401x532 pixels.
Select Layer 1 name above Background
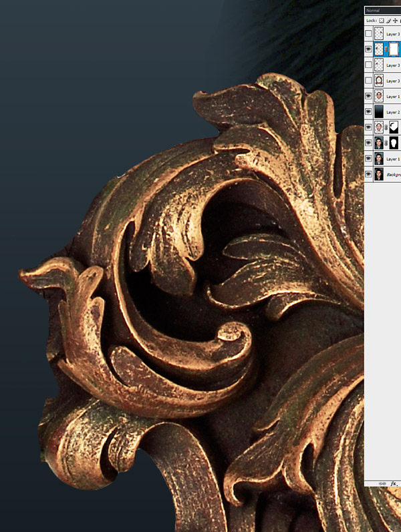[393, 159]
